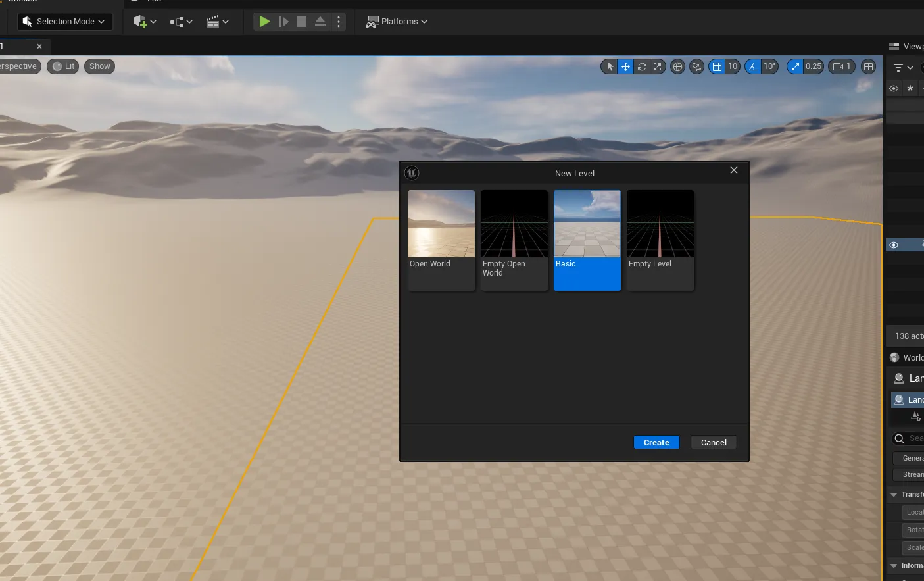Toggle surface snapping icon
This screenshot has width=924, height=581.
point(696,66)
